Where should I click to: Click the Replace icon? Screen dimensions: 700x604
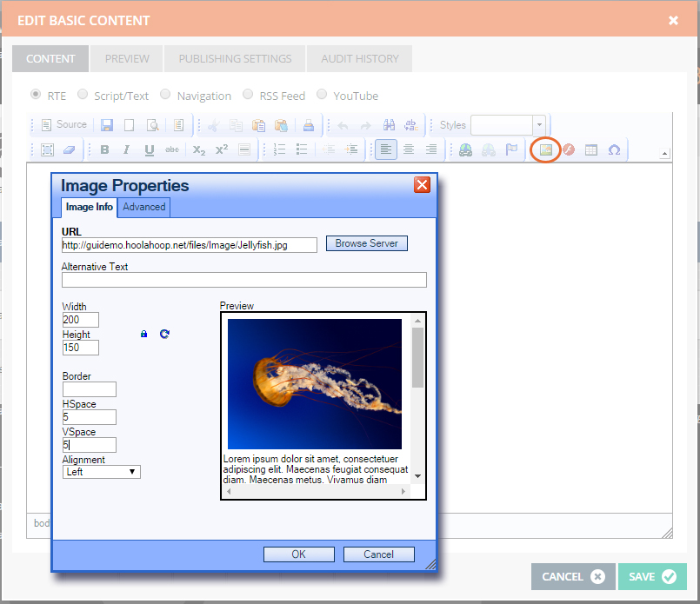pyautogui.click(x=411, y=125)
